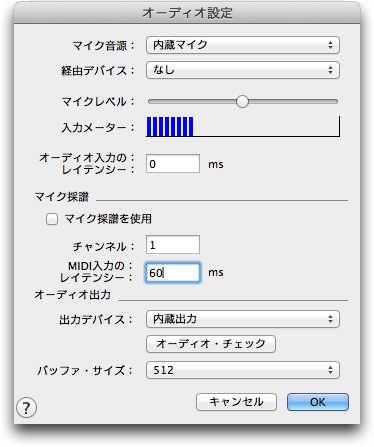Click the arrows on the 出力デバイス popup
Viewport: 374px width, 447px height.
pyautogui.click(x=330, y=319)
